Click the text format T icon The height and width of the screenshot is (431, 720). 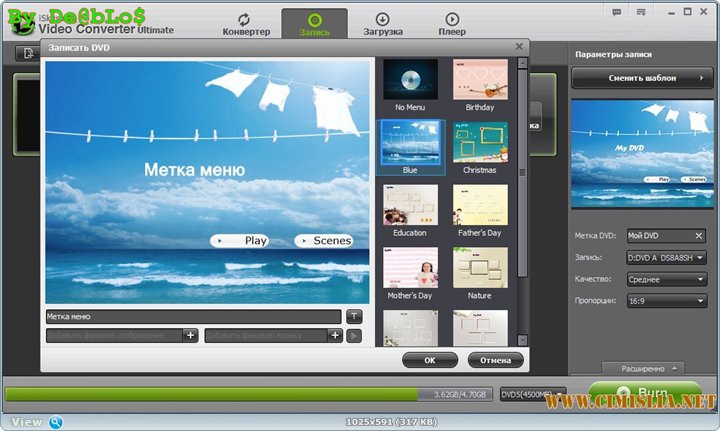coord(354,316)
